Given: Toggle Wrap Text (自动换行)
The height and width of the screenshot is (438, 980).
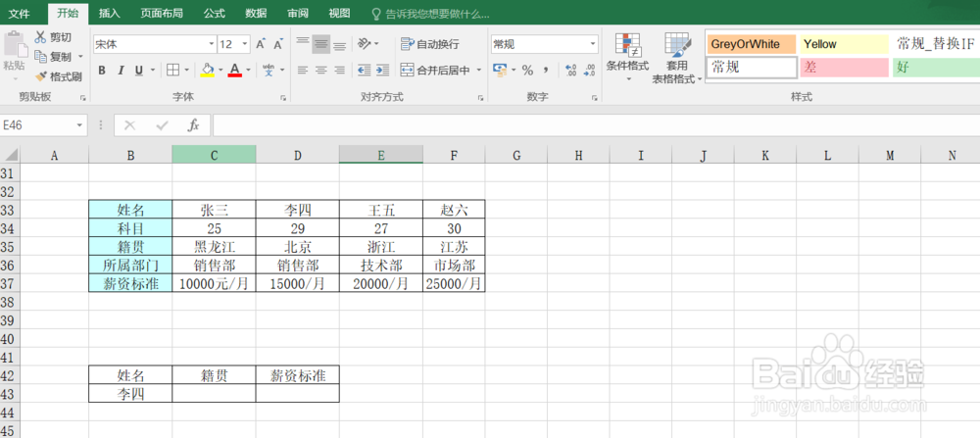Looking at the screenshot, I should click(x=430, y=44).
